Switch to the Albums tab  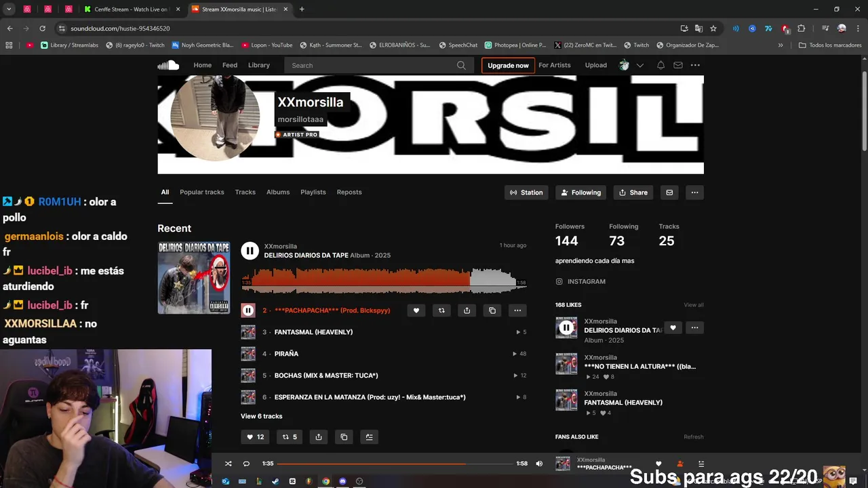click(278, 192)
